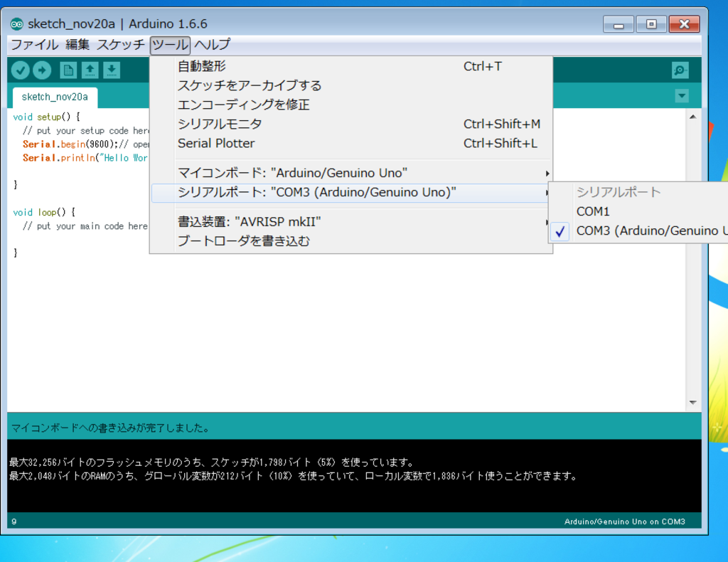Save sketch with down-arrow icon
Screen dimensions: 728x562
tap(112, 70)
